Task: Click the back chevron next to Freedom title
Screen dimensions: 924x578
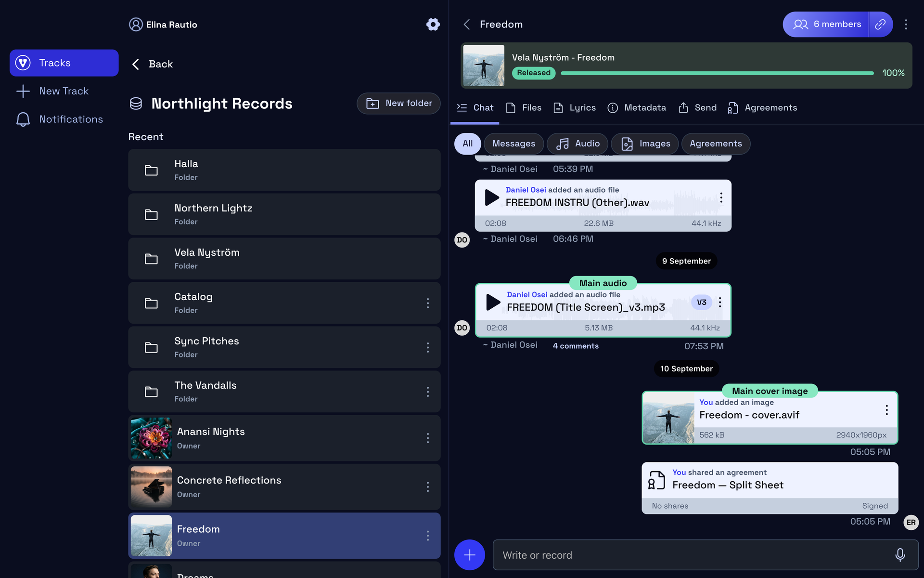Action: tap(466, 25)
